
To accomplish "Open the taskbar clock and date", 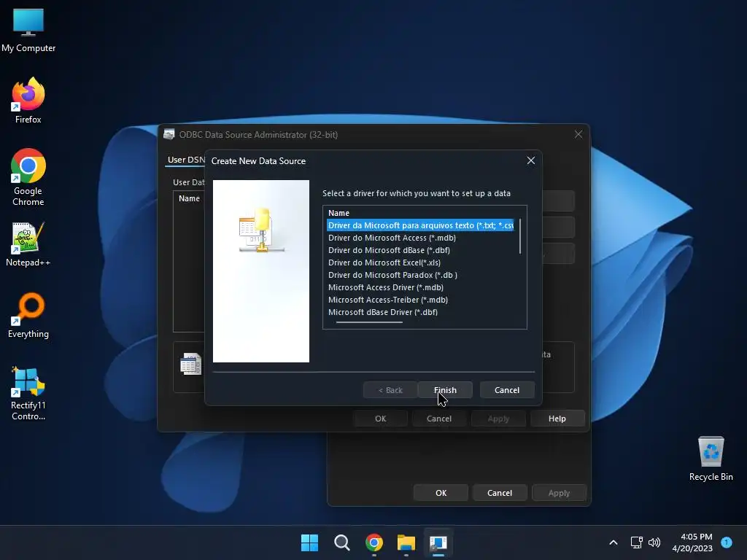I will (x=693, y=542).
